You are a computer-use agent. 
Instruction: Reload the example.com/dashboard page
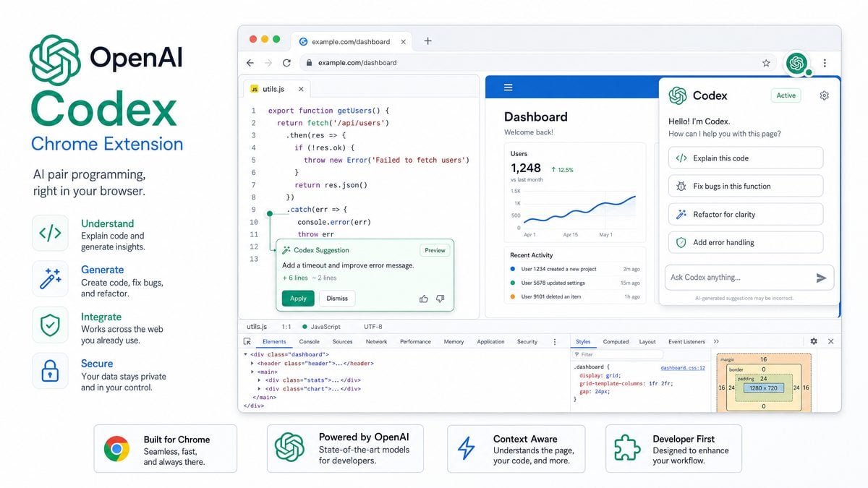pos(287,63)
